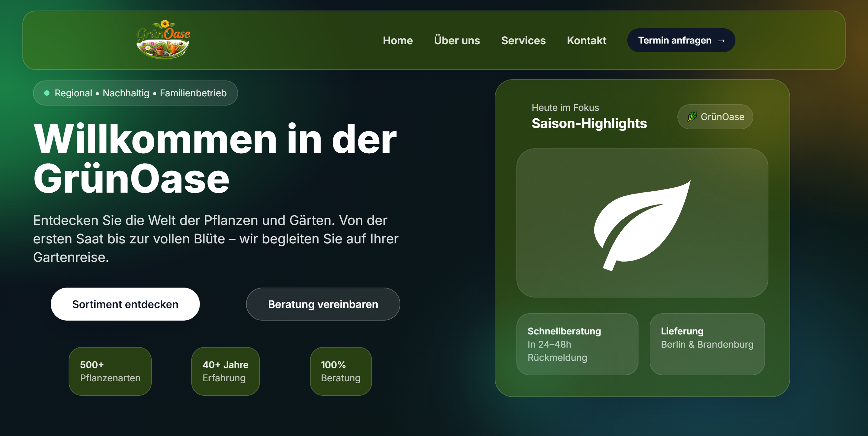Click the 100% Beratung stat card

click(340, 371)
